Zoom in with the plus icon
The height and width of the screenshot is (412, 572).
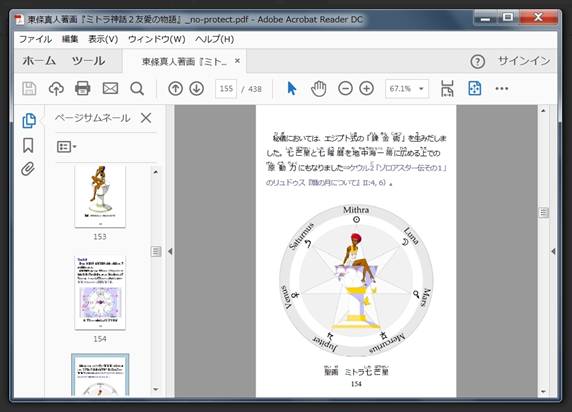[x=367, y=89]
